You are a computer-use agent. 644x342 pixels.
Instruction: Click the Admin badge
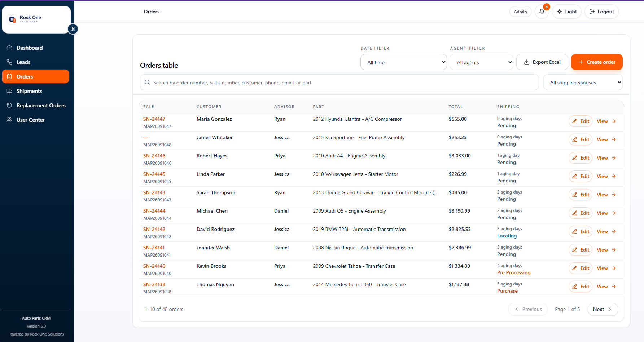coord(520,12)
